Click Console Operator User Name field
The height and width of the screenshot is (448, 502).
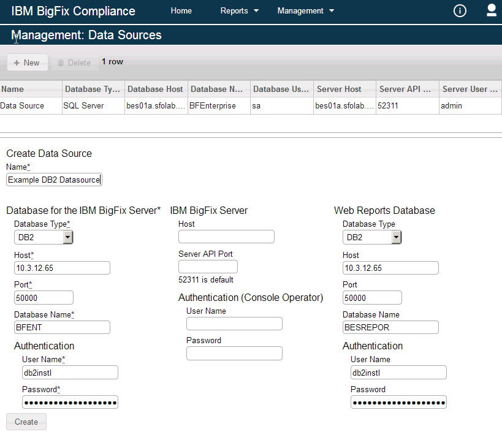coord(234,324)
